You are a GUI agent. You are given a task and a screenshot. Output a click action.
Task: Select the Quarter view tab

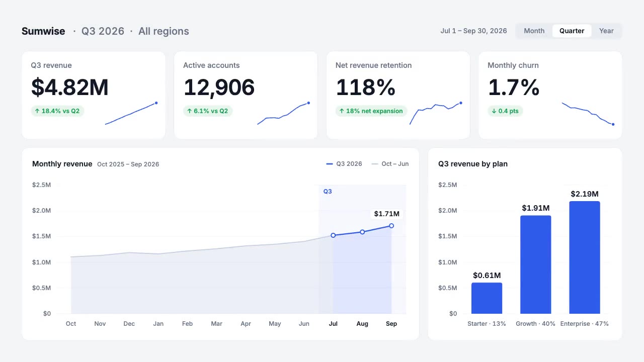point(572,31)
